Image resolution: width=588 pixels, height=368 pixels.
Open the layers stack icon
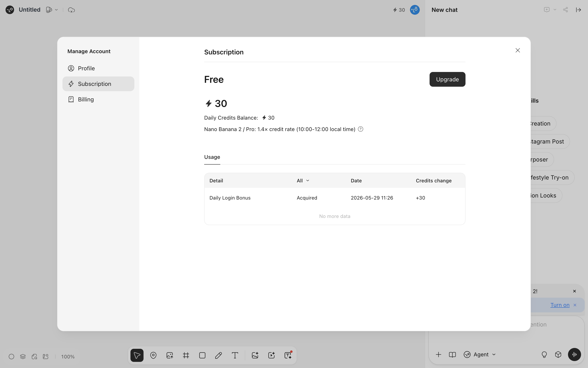pos(23,357)
